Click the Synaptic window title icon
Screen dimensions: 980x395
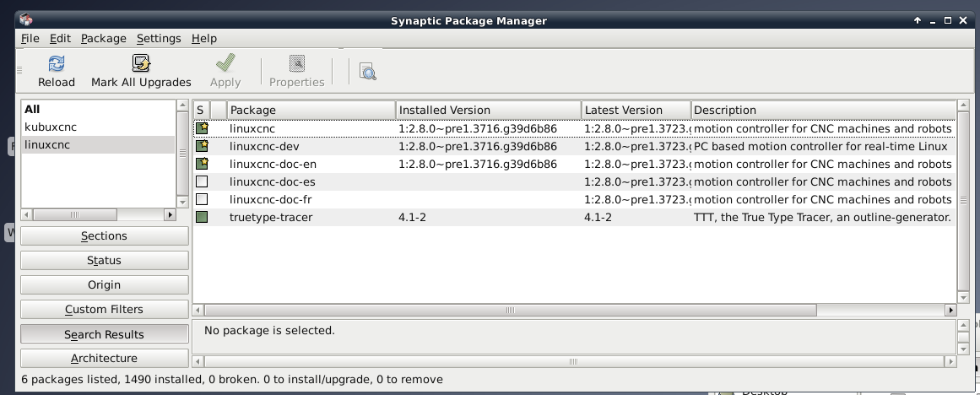click(26, 20)
